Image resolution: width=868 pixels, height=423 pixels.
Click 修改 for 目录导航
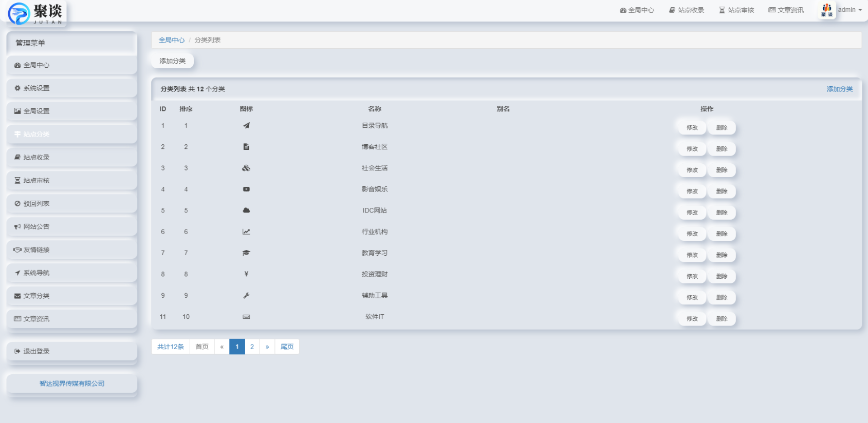[692, 128]
